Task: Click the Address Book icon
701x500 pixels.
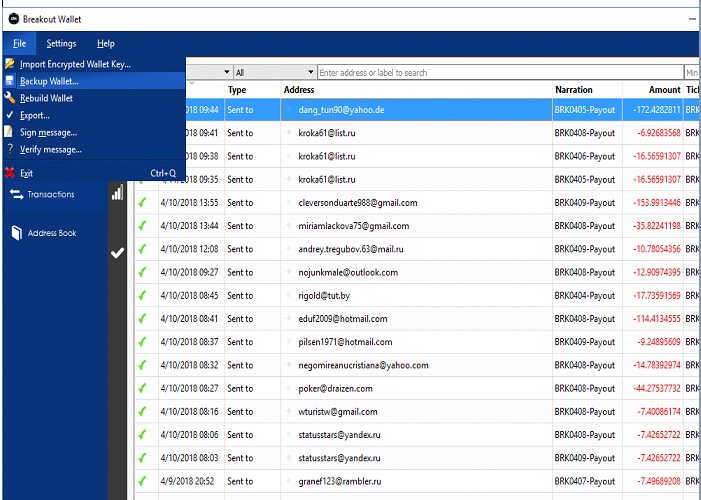Action: [17, 233]
